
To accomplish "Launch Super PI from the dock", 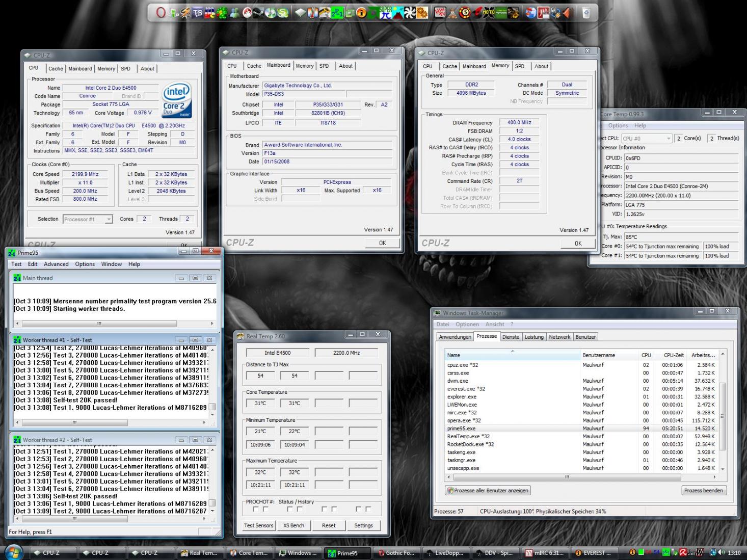I will coord(385,13).
